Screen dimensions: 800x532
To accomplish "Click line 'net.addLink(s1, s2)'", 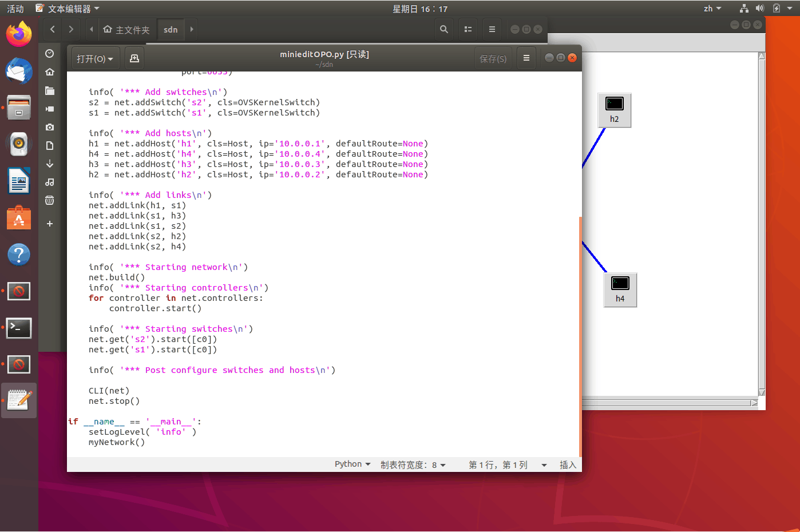I will point(137,226).
